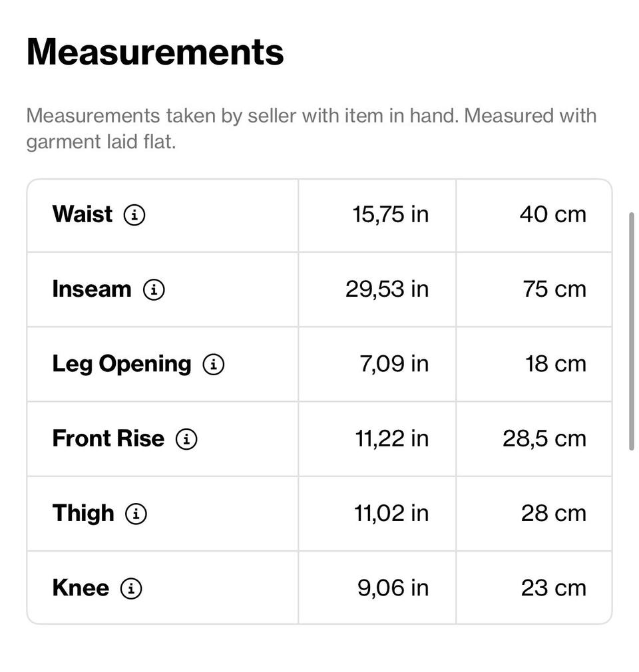The image size is (639, 672).
Task: Click the 75 cm inseam value
Action: tap(554, 289)
